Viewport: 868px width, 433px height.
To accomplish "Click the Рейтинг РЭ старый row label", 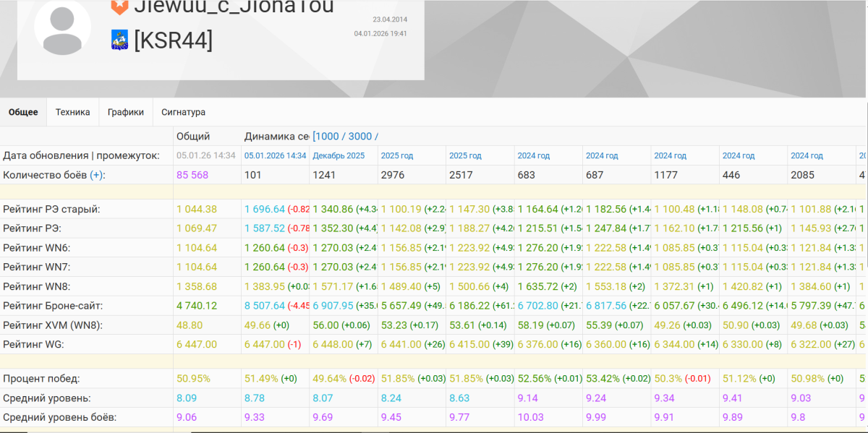I will 51,209.
